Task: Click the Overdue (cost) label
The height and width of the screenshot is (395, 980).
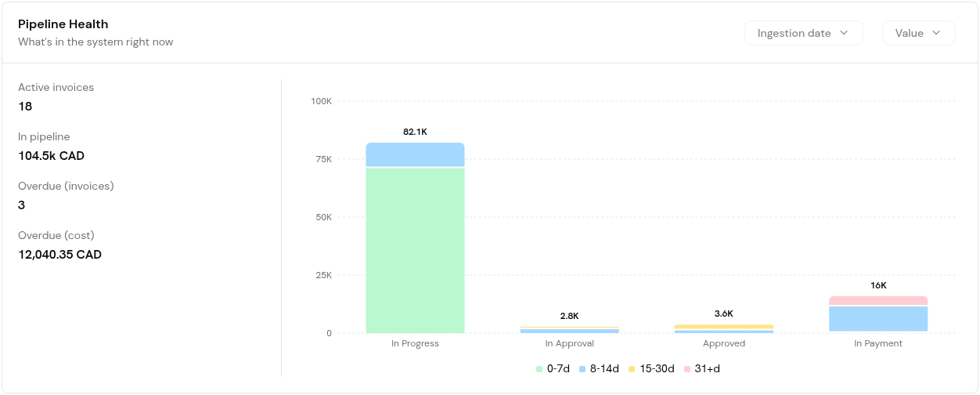Action: (x=56, y=235)
